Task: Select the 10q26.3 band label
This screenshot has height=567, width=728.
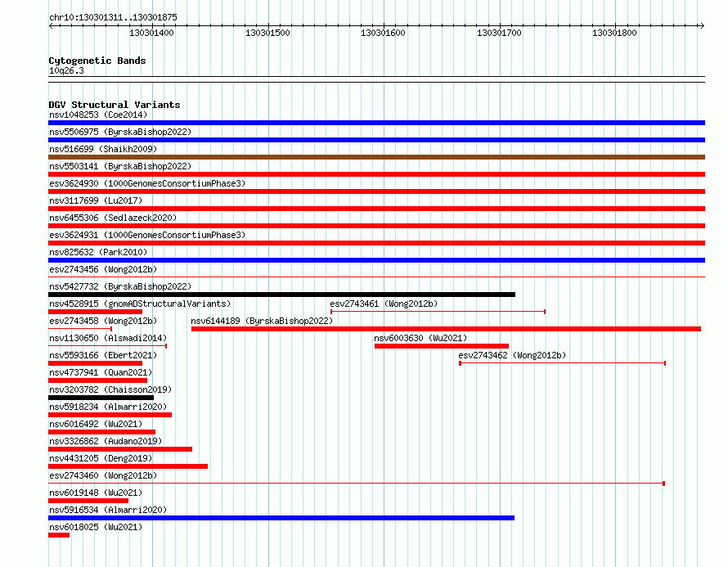Action: 66,71
